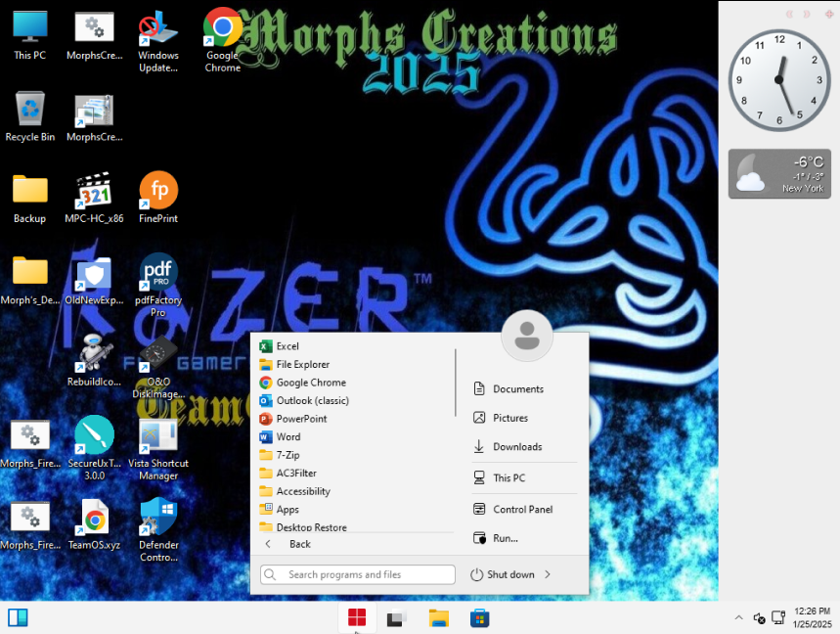Viewport: 840px width, 634px height.
Task: Launch the OldNewExp... desktop shortcut
Action: [x=94, y=280]
